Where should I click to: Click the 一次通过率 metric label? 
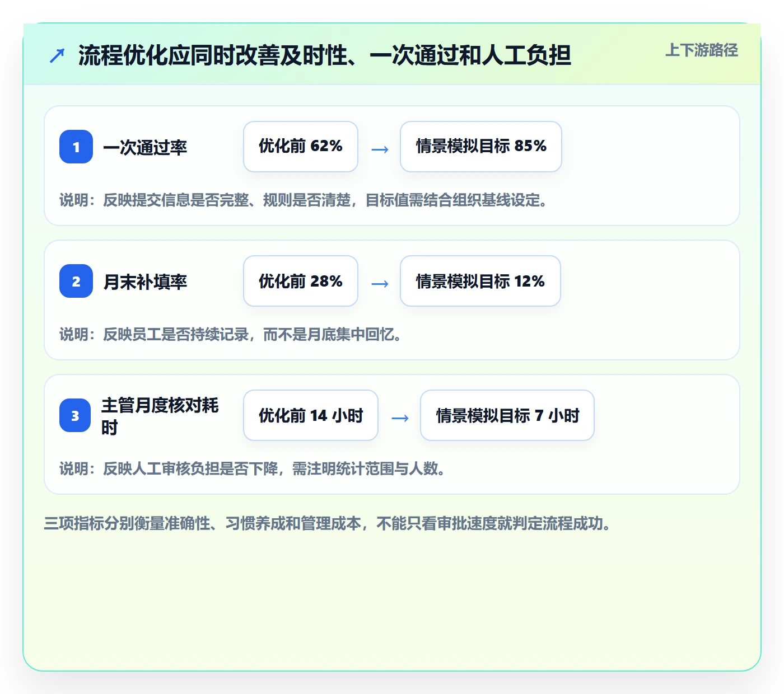[145, 147]
